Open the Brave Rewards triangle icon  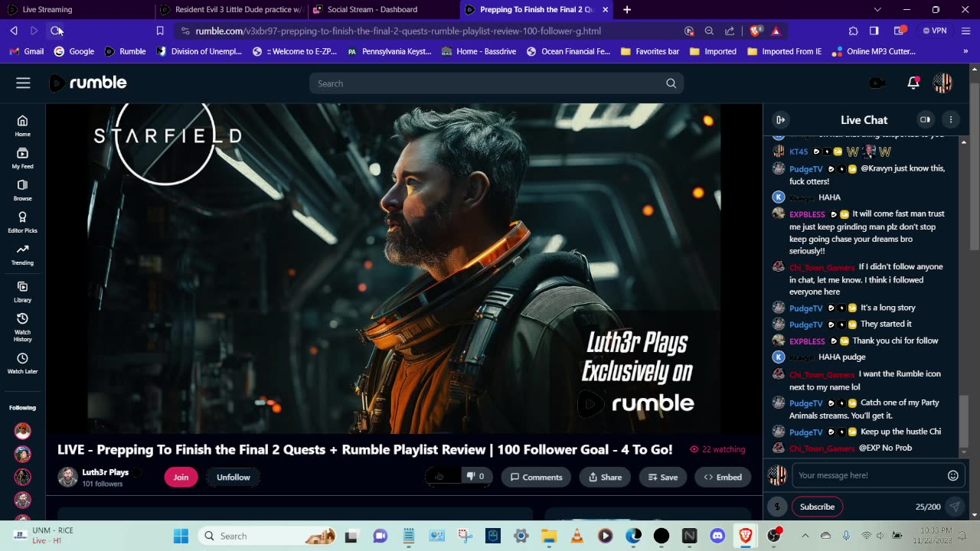(776, 31)
